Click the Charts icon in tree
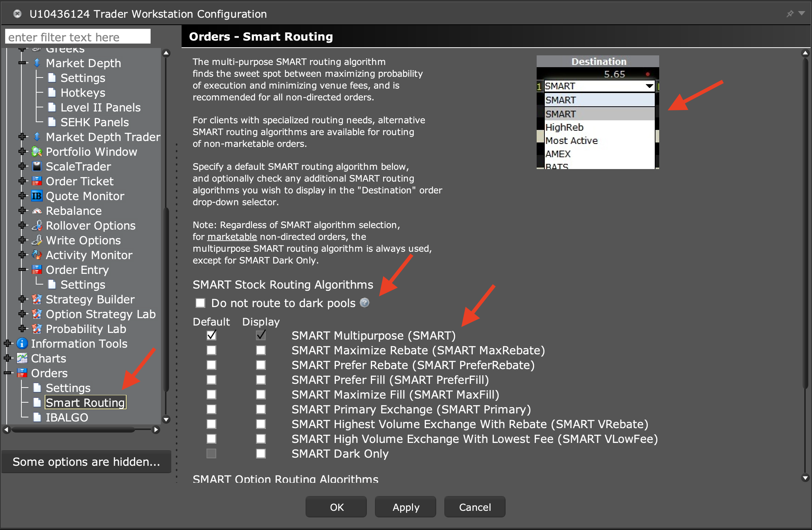This screenshot has width=812, height=530. pyautogui.click(x=22, y=358)
